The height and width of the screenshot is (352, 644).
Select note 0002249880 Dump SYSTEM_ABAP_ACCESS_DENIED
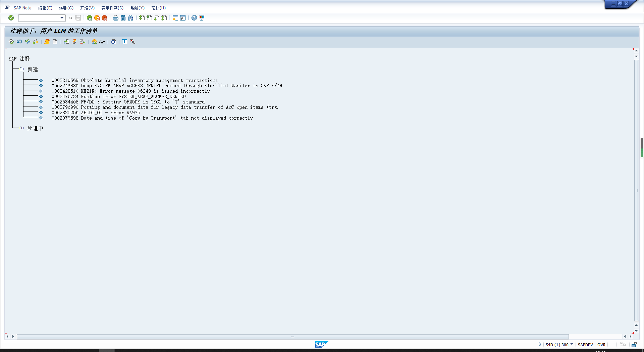pos(167,86)
